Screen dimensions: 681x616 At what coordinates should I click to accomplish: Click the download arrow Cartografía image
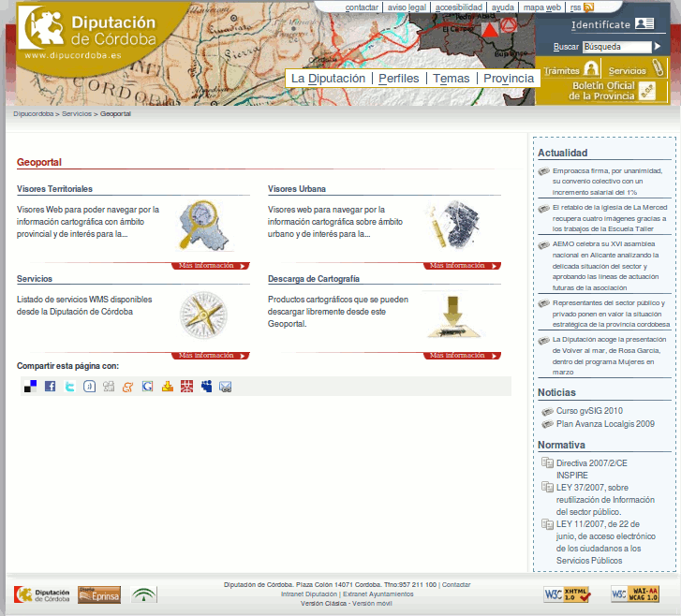click(454, 316)
